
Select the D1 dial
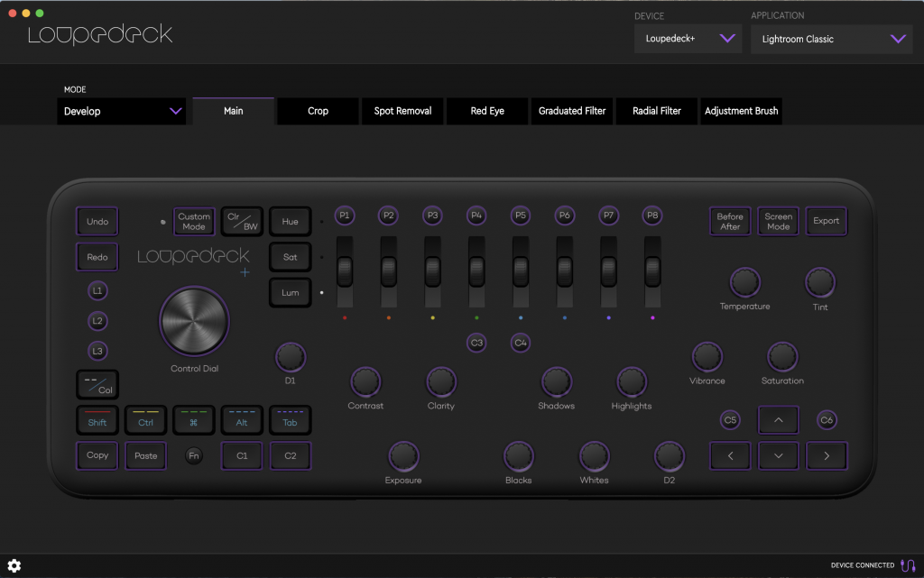click(x=290, y=357)
